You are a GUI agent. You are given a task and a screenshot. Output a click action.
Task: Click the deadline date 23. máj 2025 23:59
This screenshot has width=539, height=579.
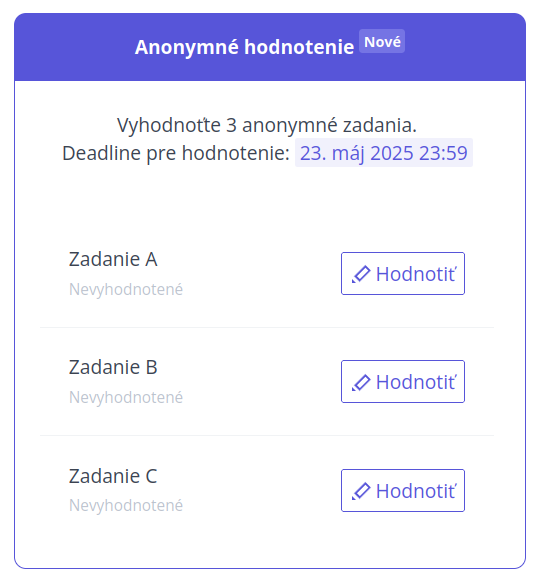(384, 153)
